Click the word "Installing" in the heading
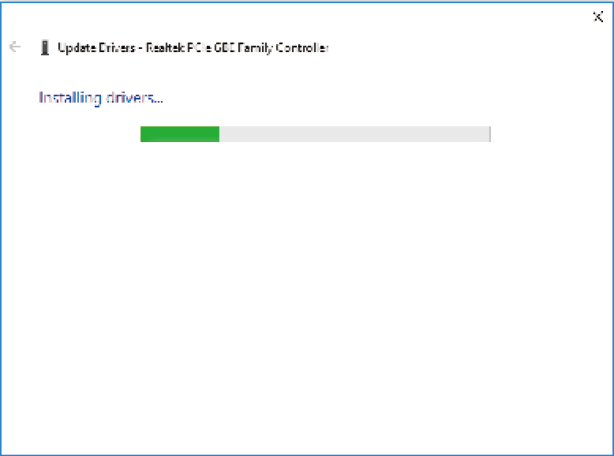614x456 pixels. [70, 98]
